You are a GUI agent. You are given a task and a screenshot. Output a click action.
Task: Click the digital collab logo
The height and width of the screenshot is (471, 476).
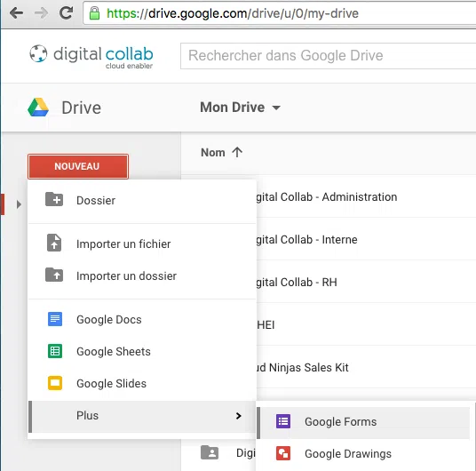[91, 57]
